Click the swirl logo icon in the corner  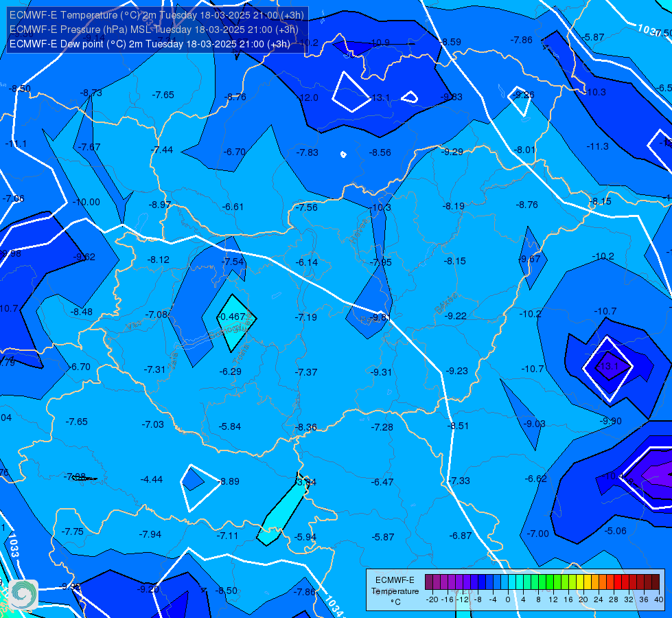click(x=23, y=594)
